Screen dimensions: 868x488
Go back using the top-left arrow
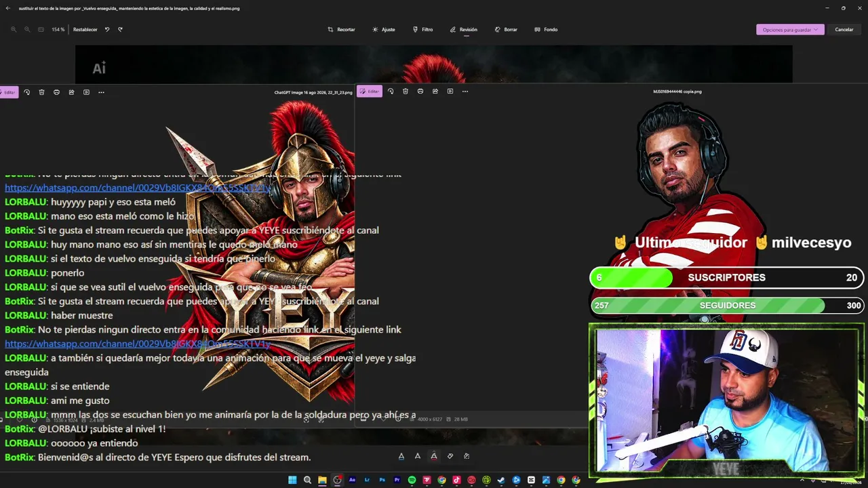pyautogui.click(x=8, y=8)
